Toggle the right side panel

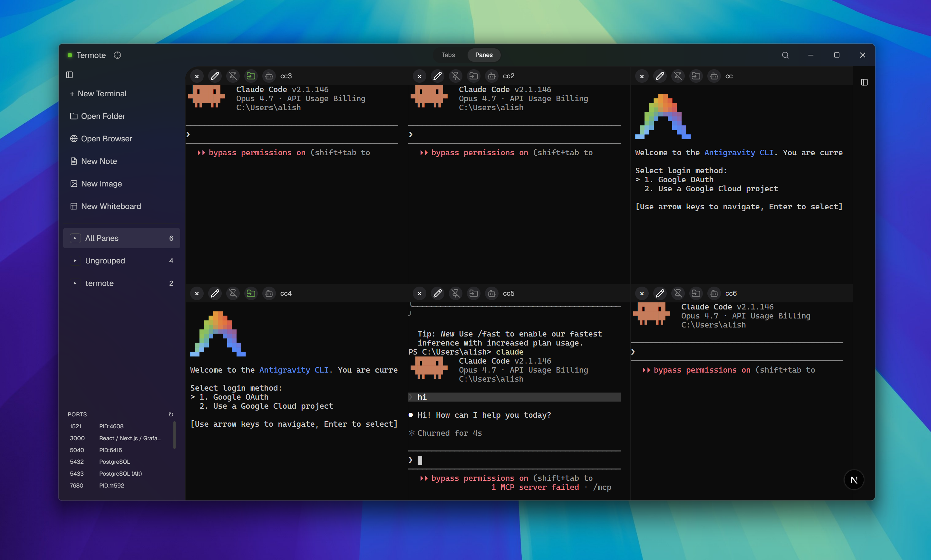[x=864, y=82]
